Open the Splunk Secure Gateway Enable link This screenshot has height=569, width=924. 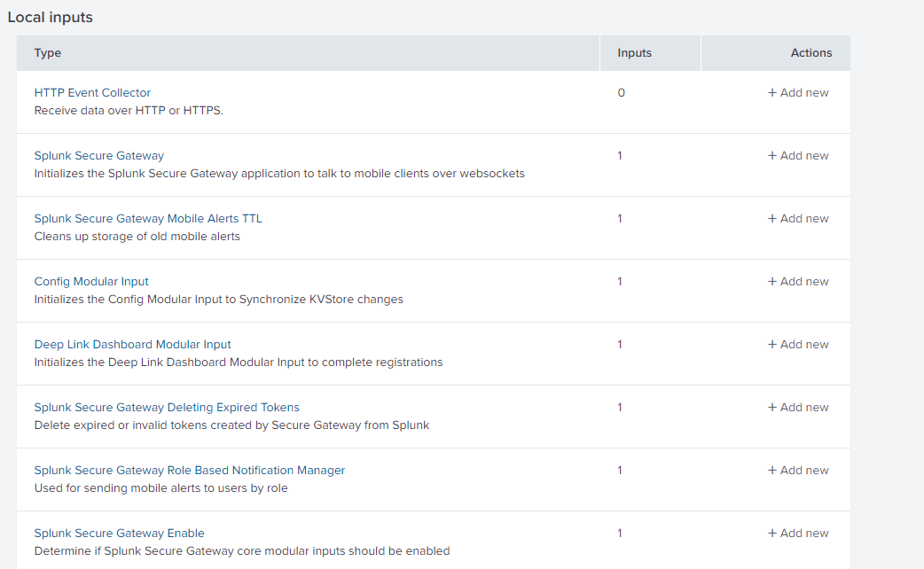pyautogui.click(x=119, y=533)
